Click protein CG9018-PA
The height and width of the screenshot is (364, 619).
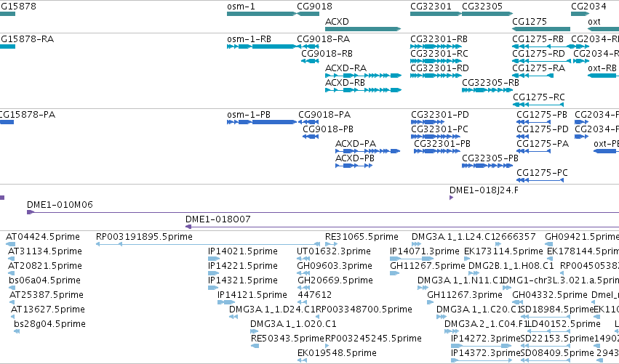click(x=308, y=122)
